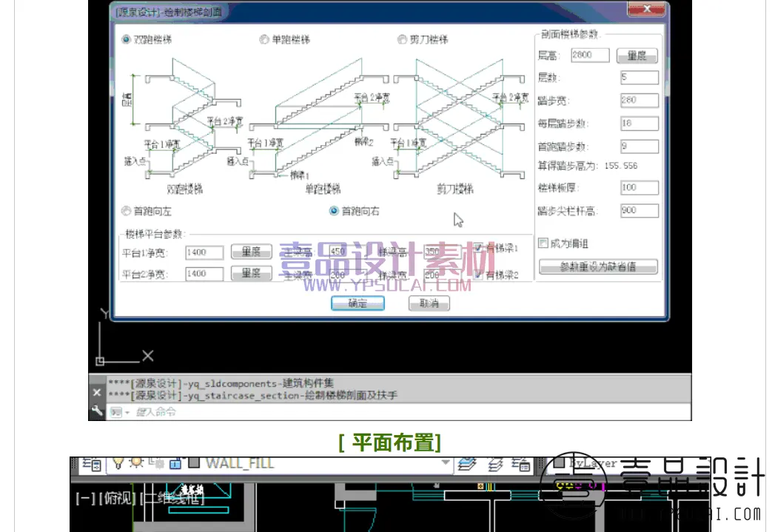Image resolution: width=775 pixels, height=532 pixels.
Task: Click the 层数 field showing 5
Action: point(640,78)
